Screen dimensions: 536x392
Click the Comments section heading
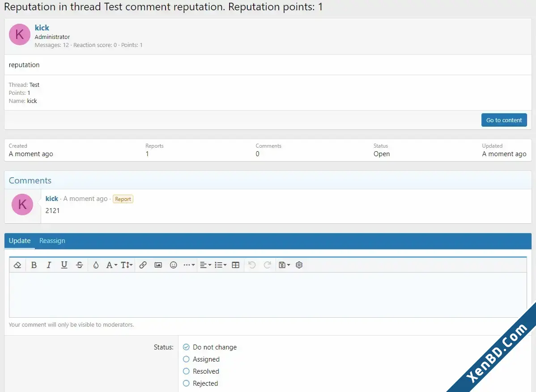30,180
